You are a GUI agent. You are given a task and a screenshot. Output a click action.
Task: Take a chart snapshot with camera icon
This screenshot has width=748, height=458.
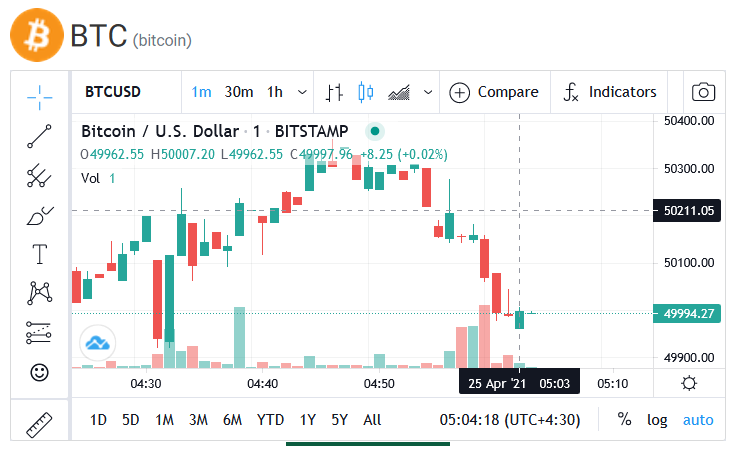pyautogui.click(x=703, y=92)
